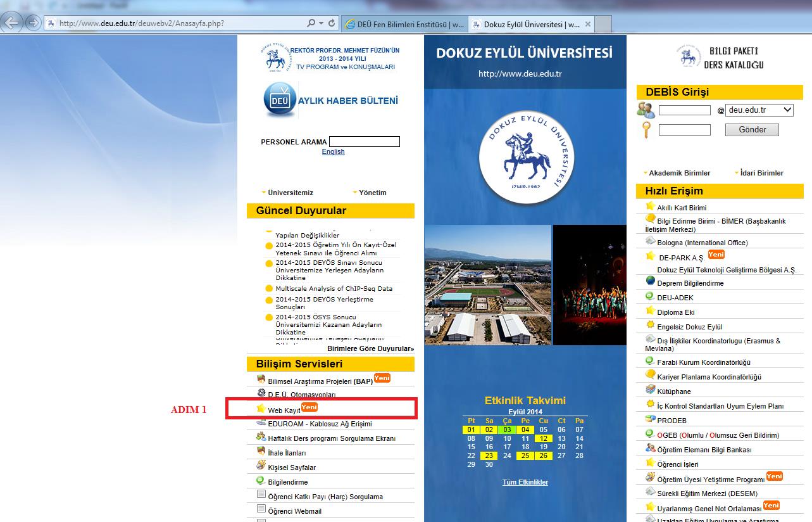This screenshot has height=522, width=812.
Task: Click the PRODEB icon
Action: pos(650,419)
